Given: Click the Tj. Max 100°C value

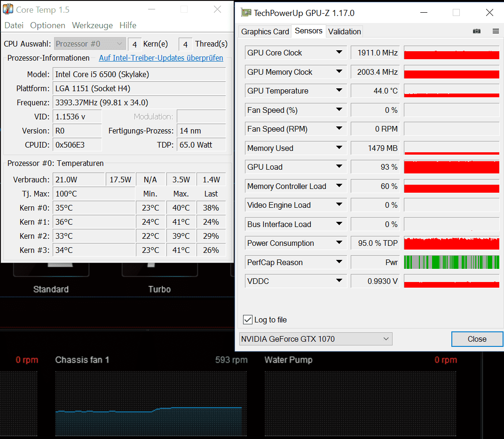Looking at the screenshot, I should [x=94, y=194].
